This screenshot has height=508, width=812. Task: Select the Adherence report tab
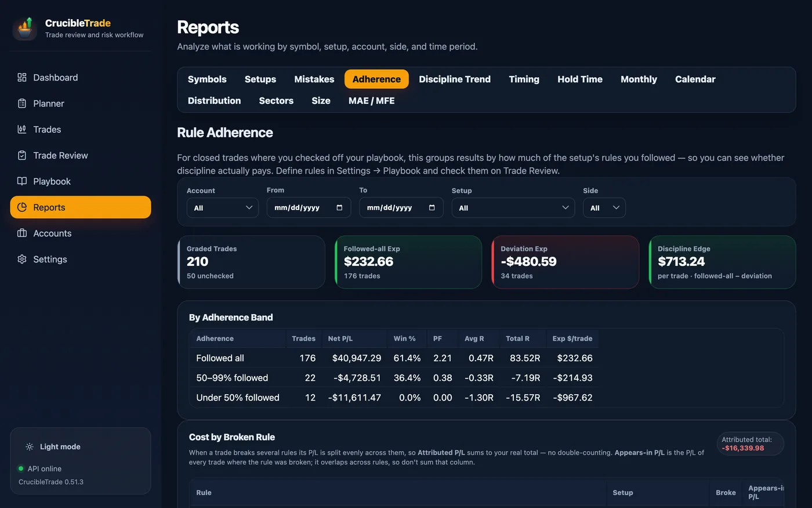click(376, 79)
